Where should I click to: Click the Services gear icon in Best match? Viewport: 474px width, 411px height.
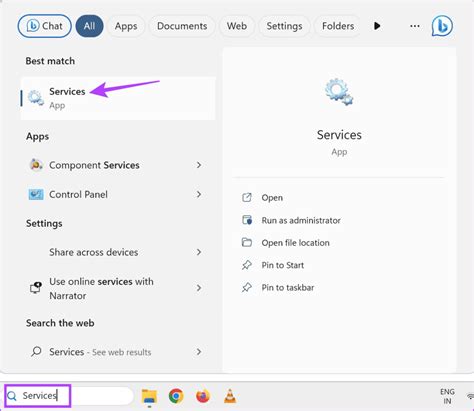pos(36,98)
